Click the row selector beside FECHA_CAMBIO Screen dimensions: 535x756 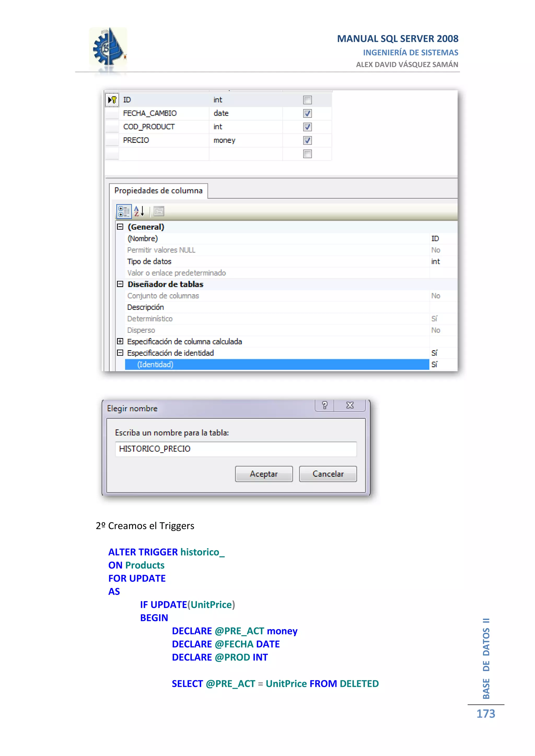tap(112, 113)
